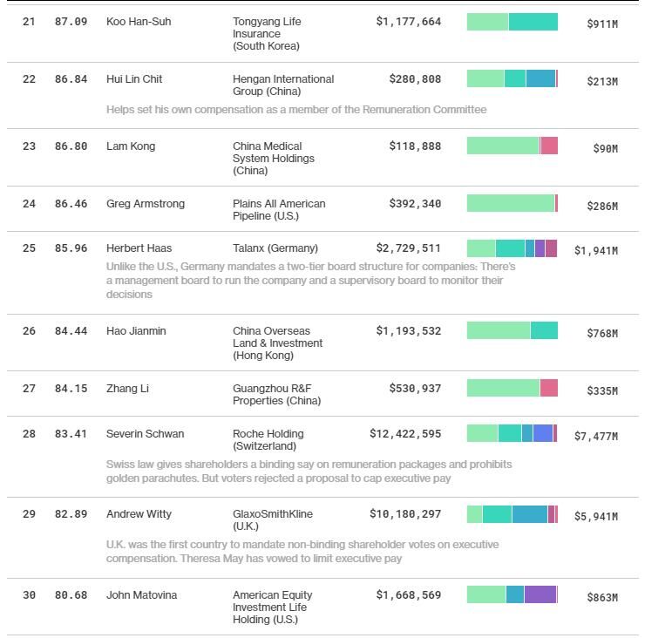This screenshot has height=638, width=672.
Task: Click the rank 28 score 83.41
Action: tap(71, 434)
